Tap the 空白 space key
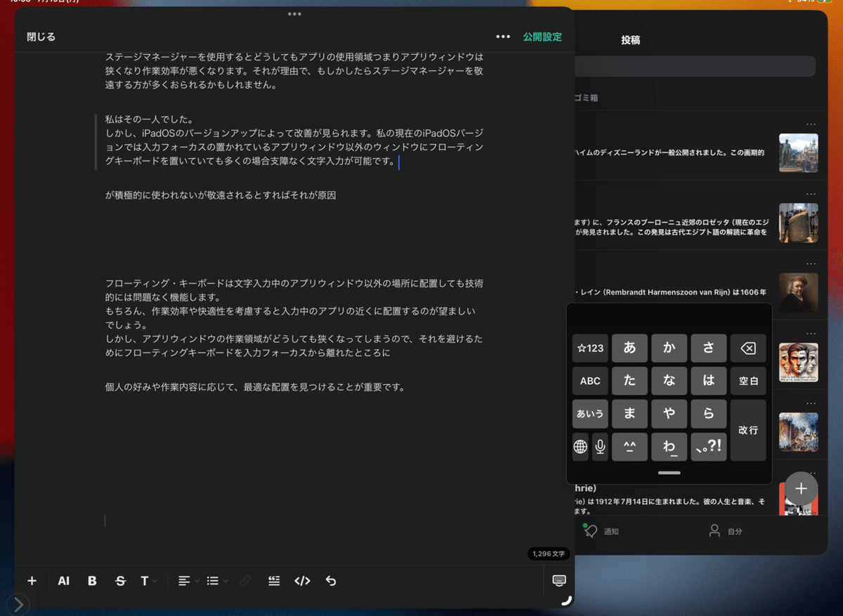The height and width of the screenshot is (616, 843). [x=748, y=381]
